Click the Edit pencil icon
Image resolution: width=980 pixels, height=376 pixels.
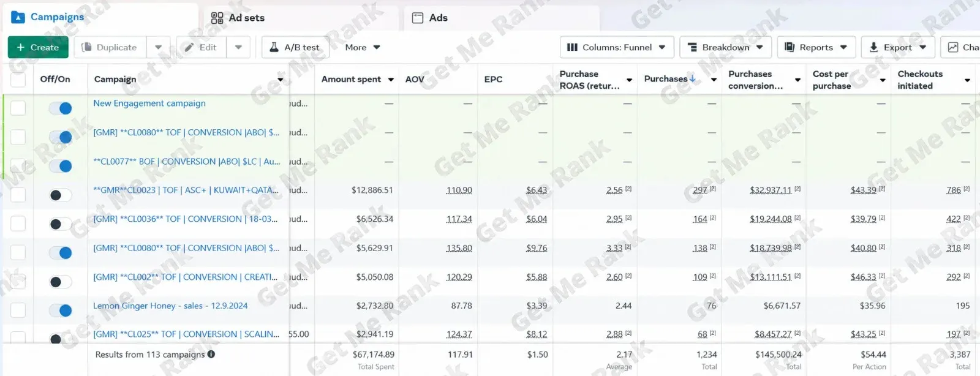[189, 47]
